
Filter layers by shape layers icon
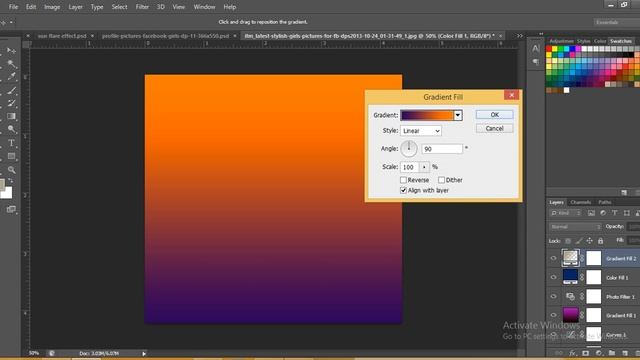tap(627, 213)
